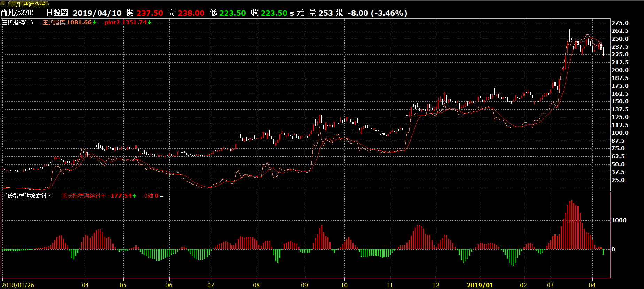The width and height of the screenshot is (644, 289).
Task: Click the stock name 尚凡(5278)
Action: point(17,13)
